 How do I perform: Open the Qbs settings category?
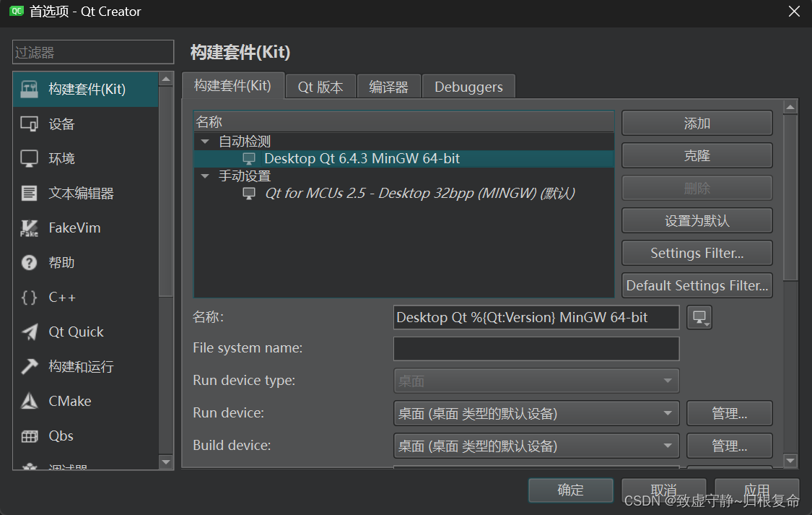pos(85,436)
